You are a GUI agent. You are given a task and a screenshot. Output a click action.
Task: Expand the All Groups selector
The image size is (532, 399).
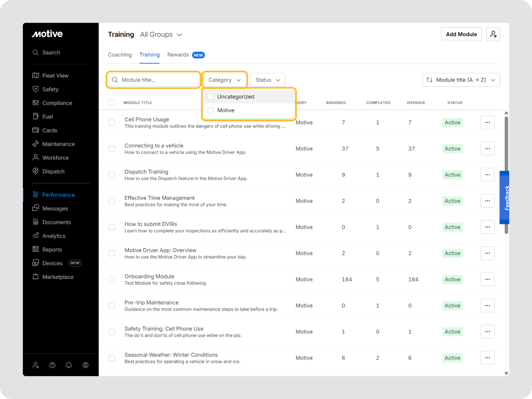[x=161, y=35]
